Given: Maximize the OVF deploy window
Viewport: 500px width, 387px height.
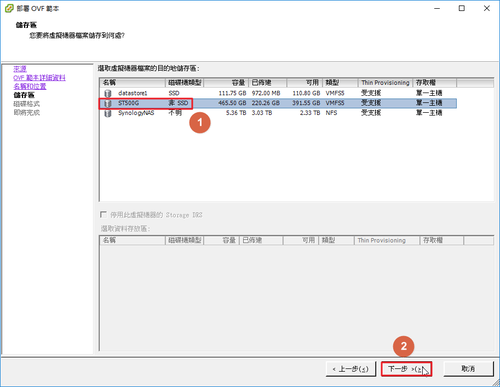Looking at the screenshot, I should [462, 8].
